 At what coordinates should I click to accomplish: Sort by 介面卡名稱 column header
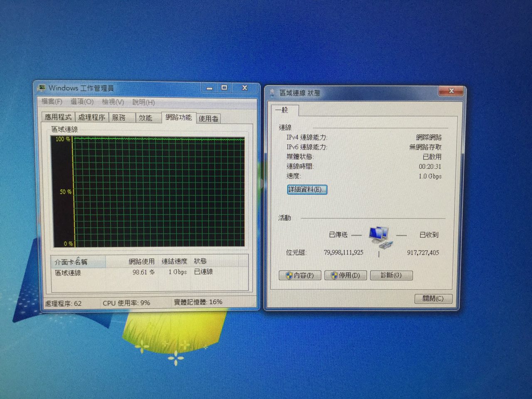click(78, 262)
